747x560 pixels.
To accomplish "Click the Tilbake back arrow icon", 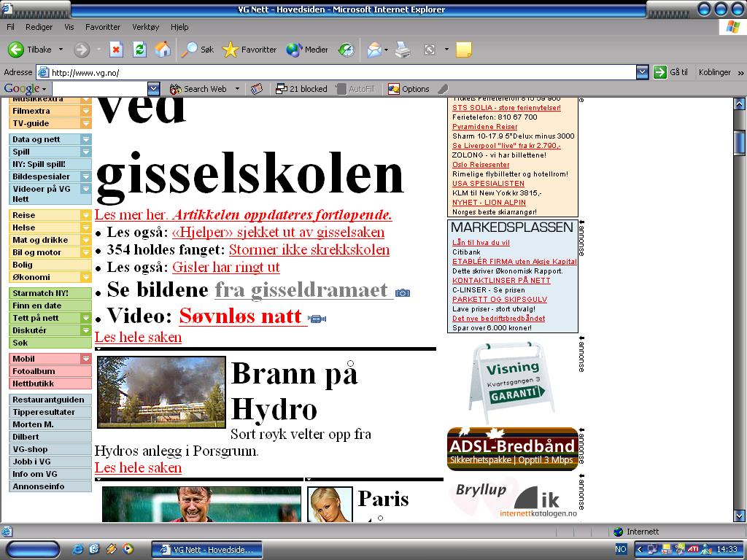I will pyautogui.click(x=15, y=50).
